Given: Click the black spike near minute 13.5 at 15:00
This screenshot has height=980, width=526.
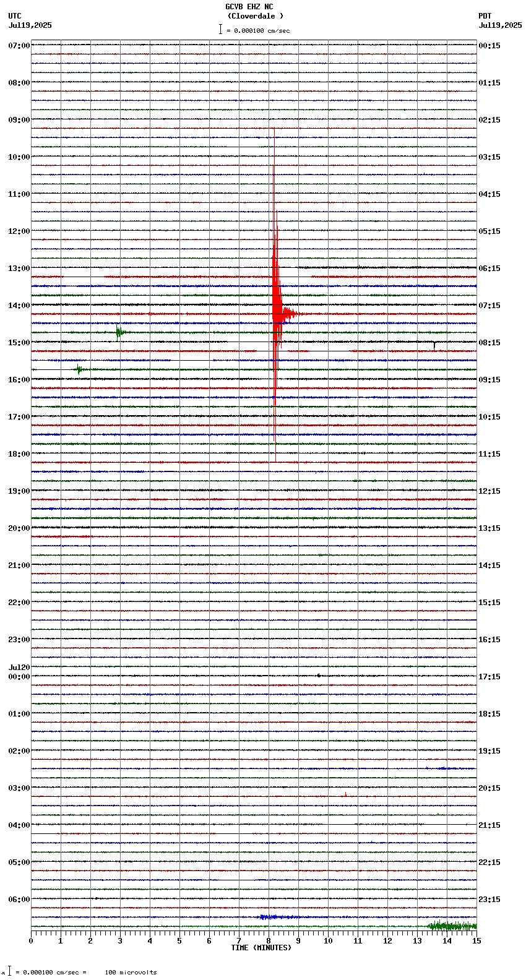Looking at the screenshot, I should [434, 345].
